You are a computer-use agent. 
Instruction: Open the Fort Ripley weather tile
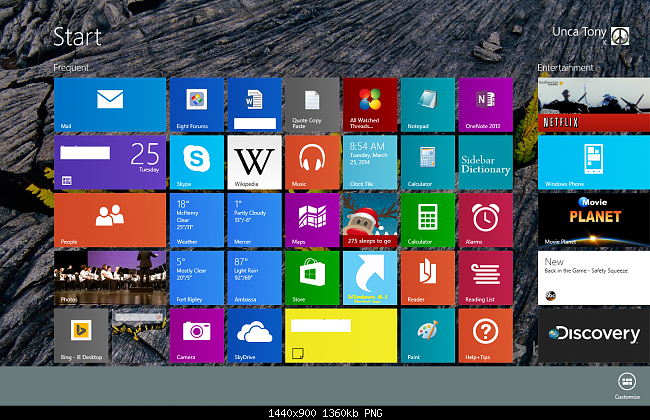click(197, 278)
